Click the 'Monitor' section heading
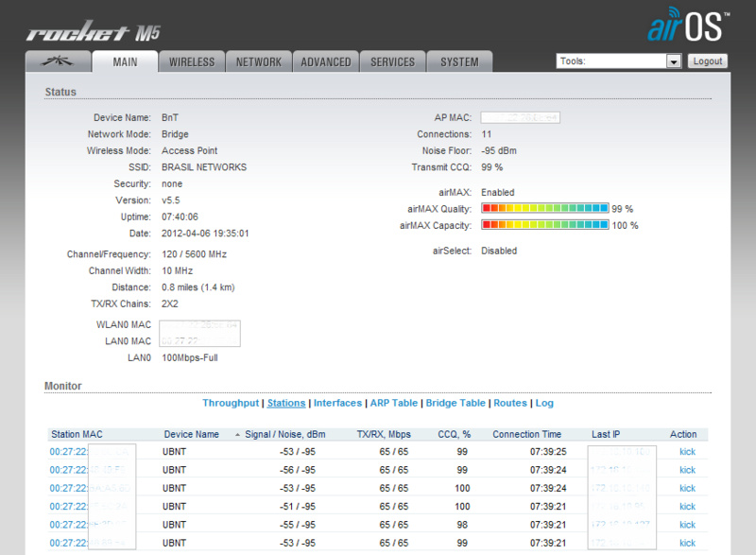This screenshot has height=555, width=756. coord(63,386)
